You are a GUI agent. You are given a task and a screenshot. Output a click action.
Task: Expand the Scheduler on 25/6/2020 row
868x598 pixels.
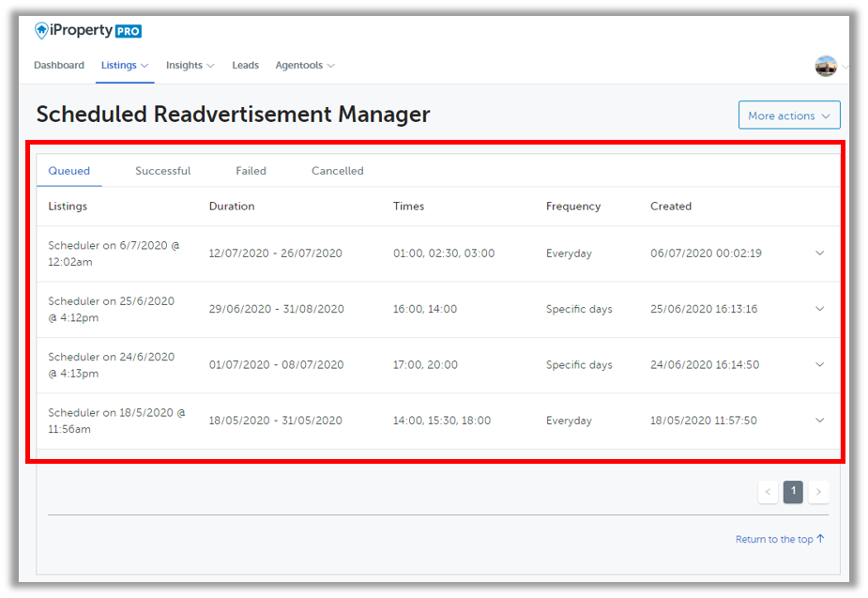click(819, 309)
